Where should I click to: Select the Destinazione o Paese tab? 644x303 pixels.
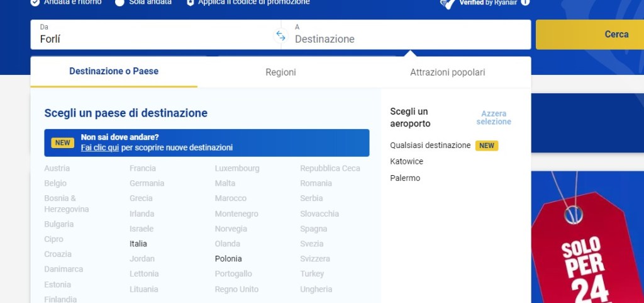tap(114, 72)
